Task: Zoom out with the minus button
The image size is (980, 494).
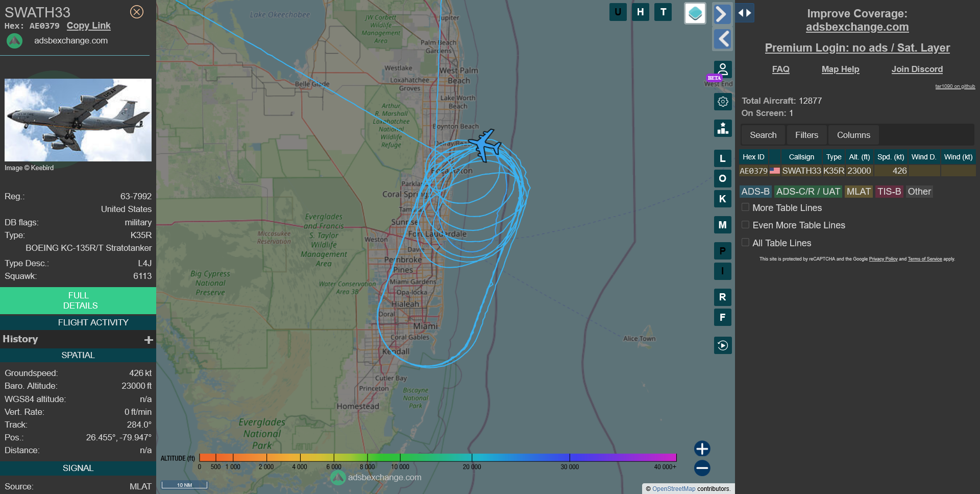Action: pyautogui.click(x=702, y=468)
